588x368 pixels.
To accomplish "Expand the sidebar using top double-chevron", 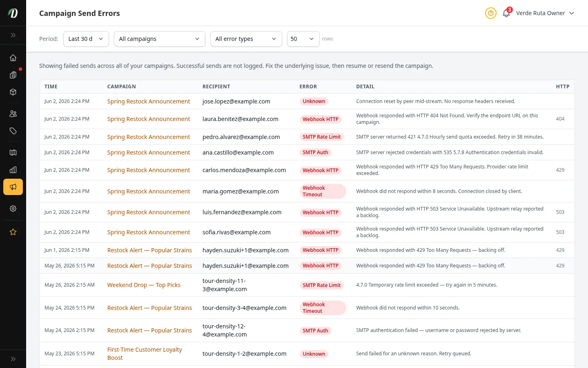I will click(13, 35).
